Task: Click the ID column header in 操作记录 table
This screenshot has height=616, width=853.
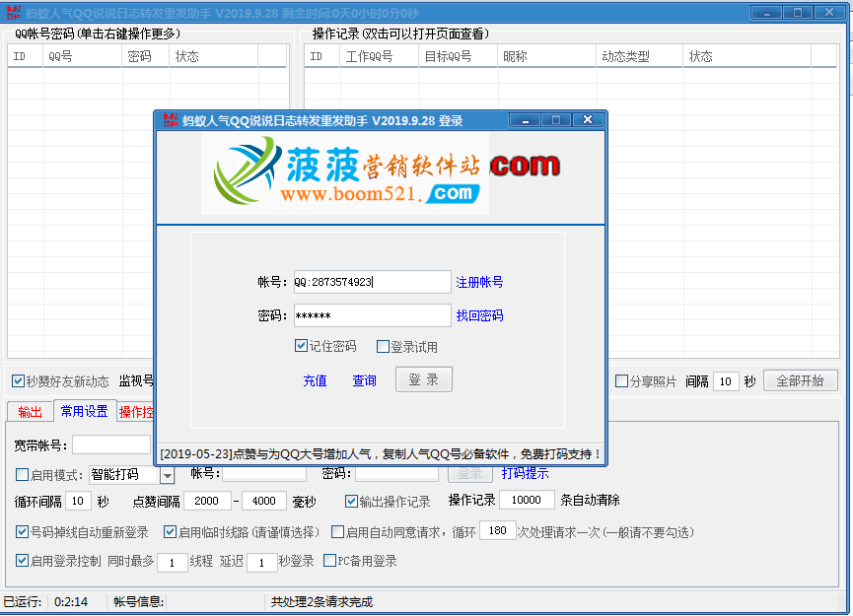Action: [x=322, y=56]
